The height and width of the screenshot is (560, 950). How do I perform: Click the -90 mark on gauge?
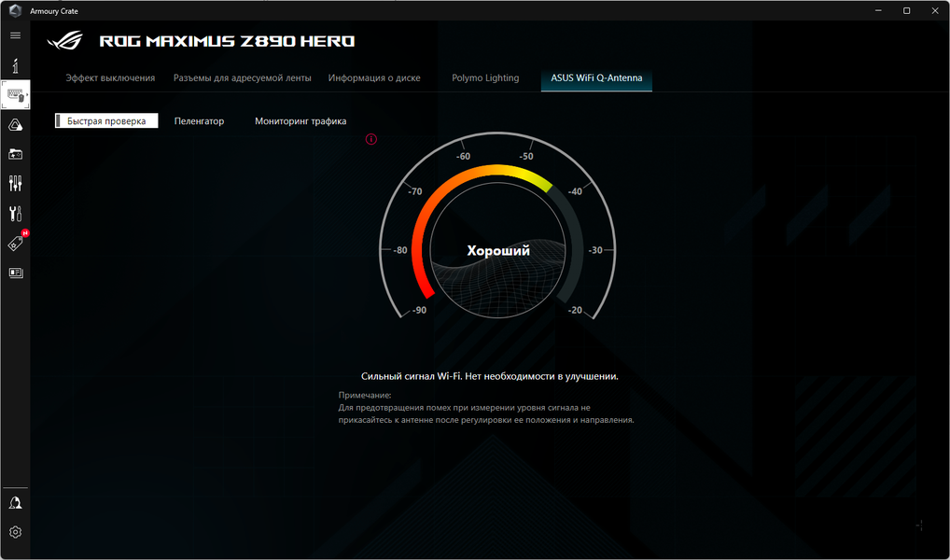coord(418,310)
